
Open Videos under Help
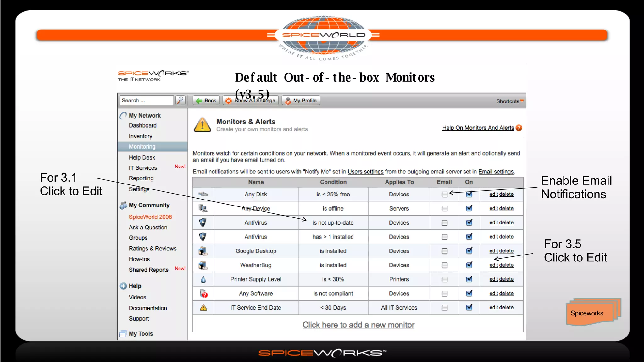click(137, 297)
